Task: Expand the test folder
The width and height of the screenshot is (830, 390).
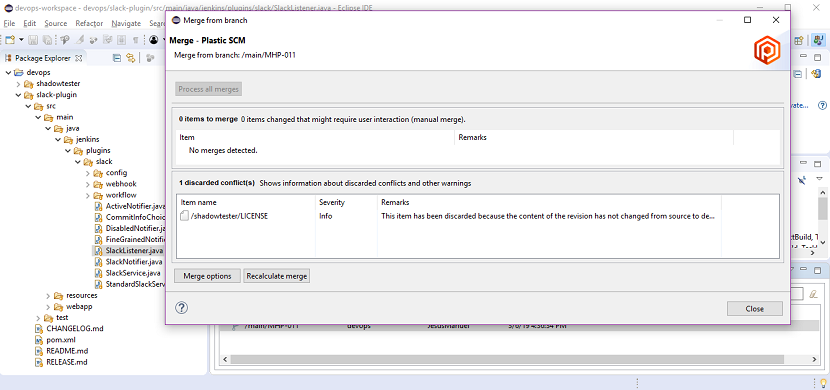Action: coord(38,318)
